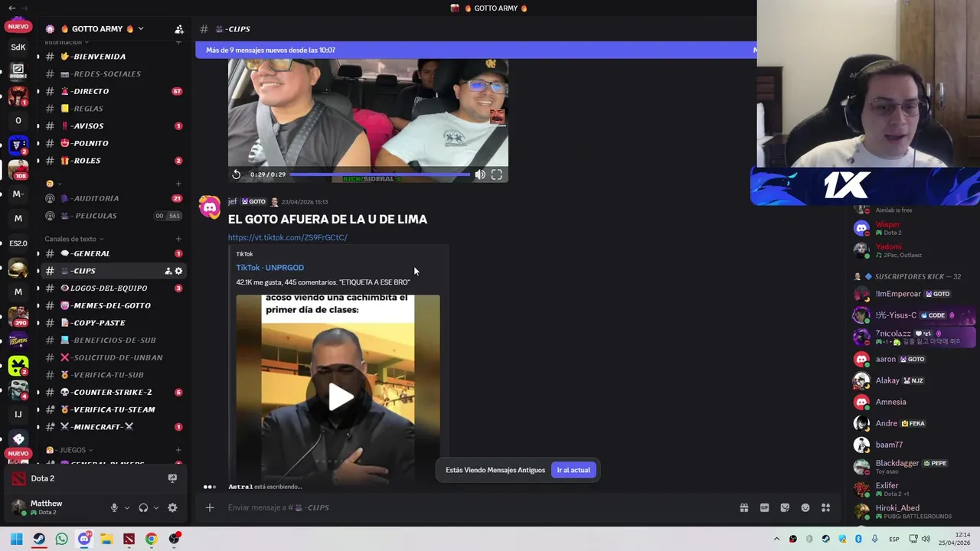Image resolution: width=980 pixels, height=551 pixels.
Task: Toggle Bluetooth icon in system tray
Action: [858, 539]
